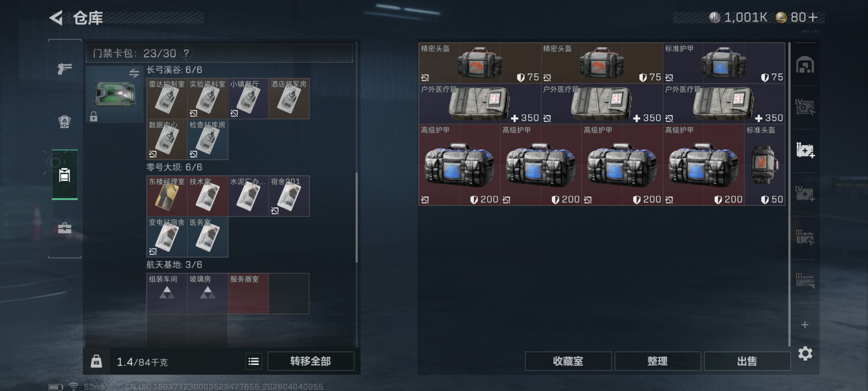
Task: Click the 出售 sell button
Action: coord(747,361)
